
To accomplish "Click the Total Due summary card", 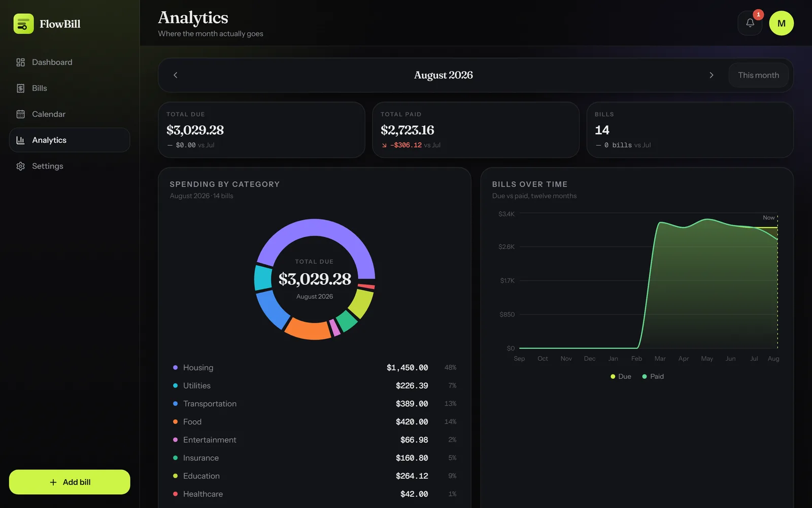I will click(x=261, y=130).
